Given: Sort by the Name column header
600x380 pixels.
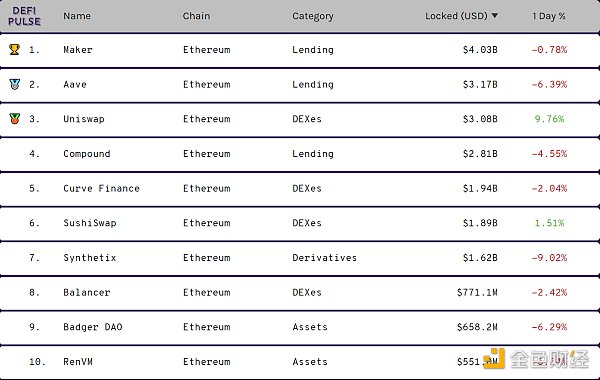Looking at the screenshot, I should (x=77, y=16).
